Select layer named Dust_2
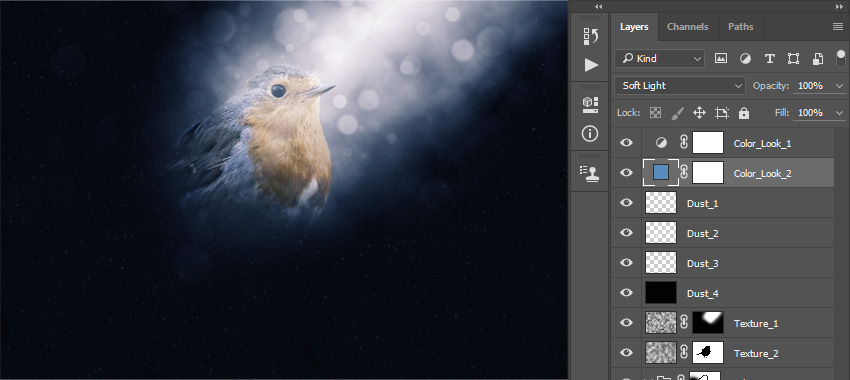 click(x=703, y=234)
